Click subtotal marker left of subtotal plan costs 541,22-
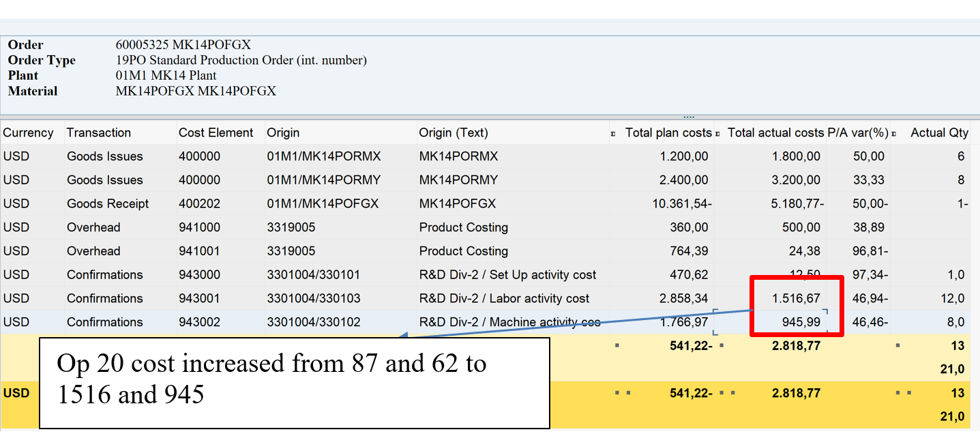The width and height of the screenshot is (980, 434). point(617,346)
